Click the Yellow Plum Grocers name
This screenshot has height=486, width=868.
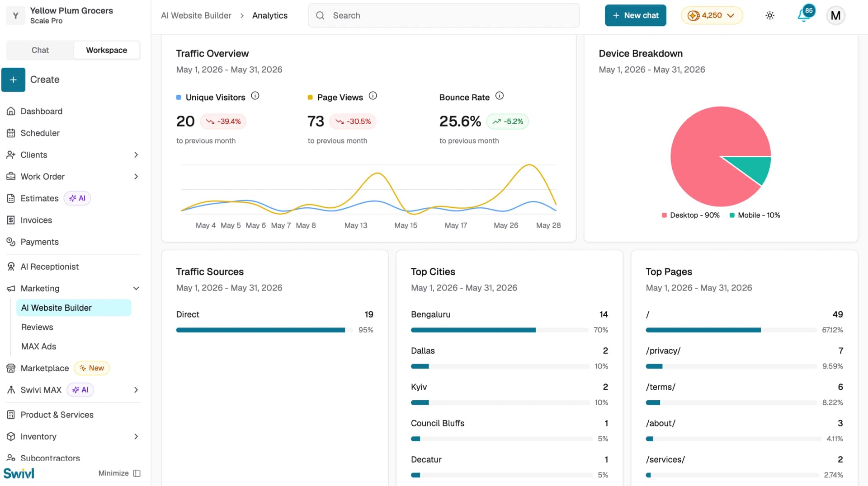click(x=71, y=10)
